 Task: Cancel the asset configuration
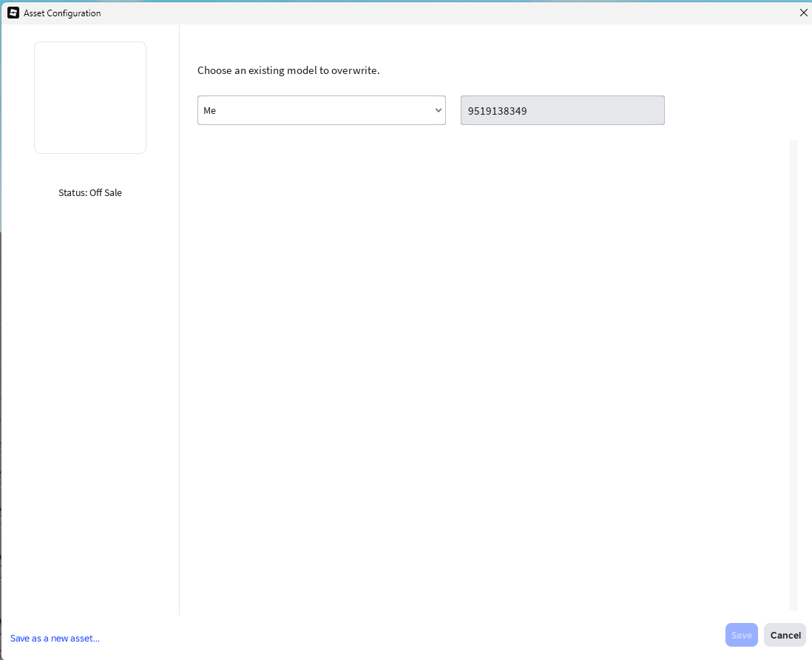pos(785,635)
